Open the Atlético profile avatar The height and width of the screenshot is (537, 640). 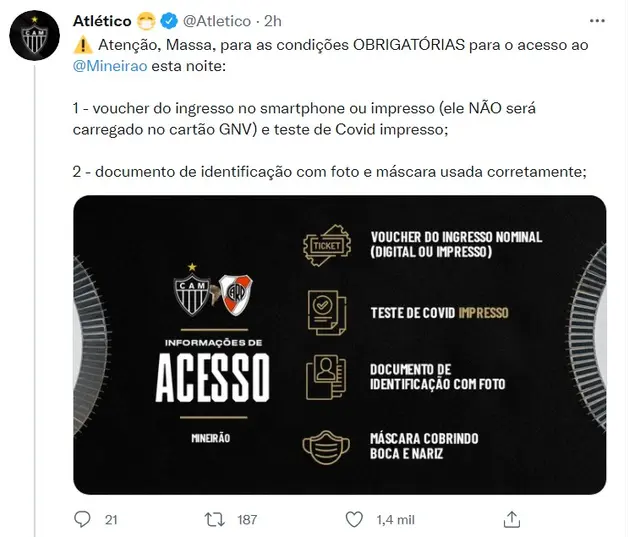pos(35,35)
